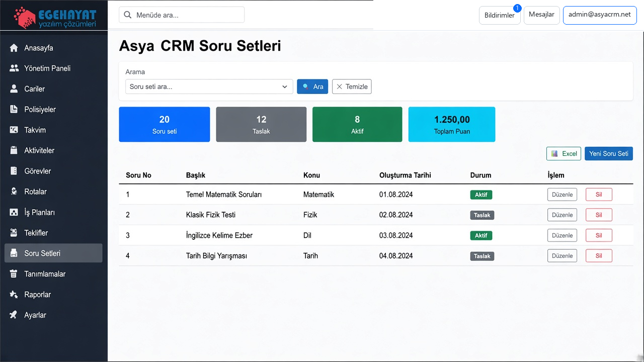Create a Yeni Soru Seti

coord(609,154)
